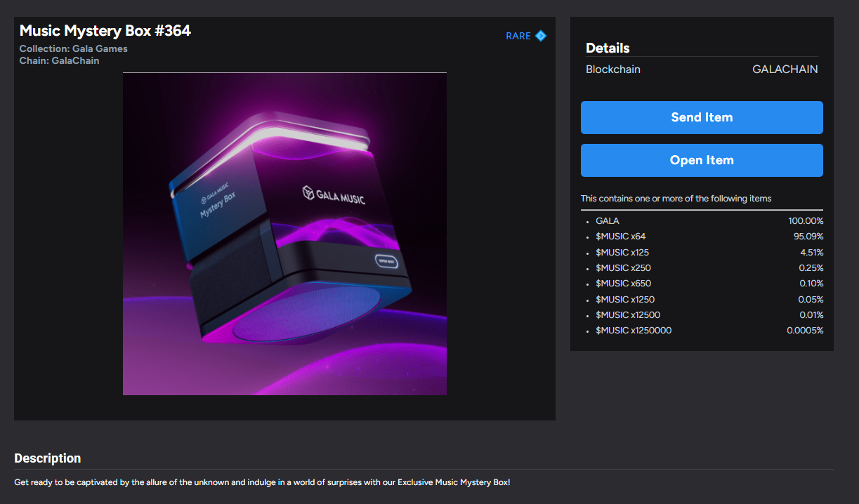Image resolution: width=859 pixels, height=504 pixels.
Task: Select the $MUSIC x1250 item
Action: pos(625,300)
